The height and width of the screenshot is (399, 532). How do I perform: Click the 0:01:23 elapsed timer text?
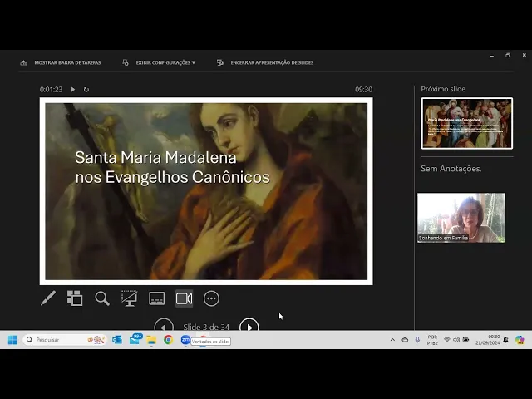tap(52, 90)
